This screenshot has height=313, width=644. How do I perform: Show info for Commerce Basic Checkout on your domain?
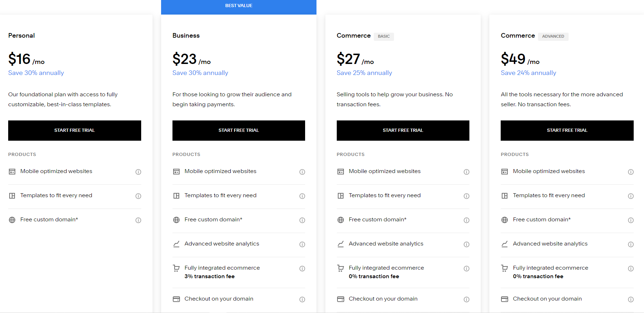pos(467,299)
